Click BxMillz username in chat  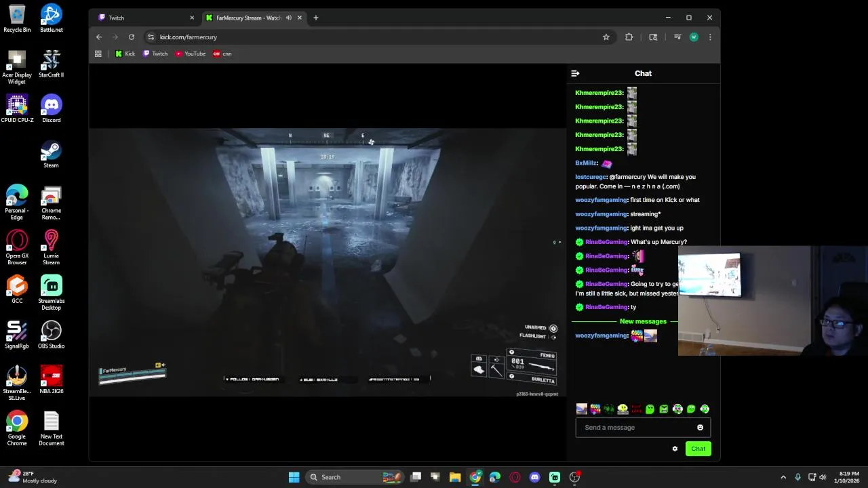click(586, 163)
